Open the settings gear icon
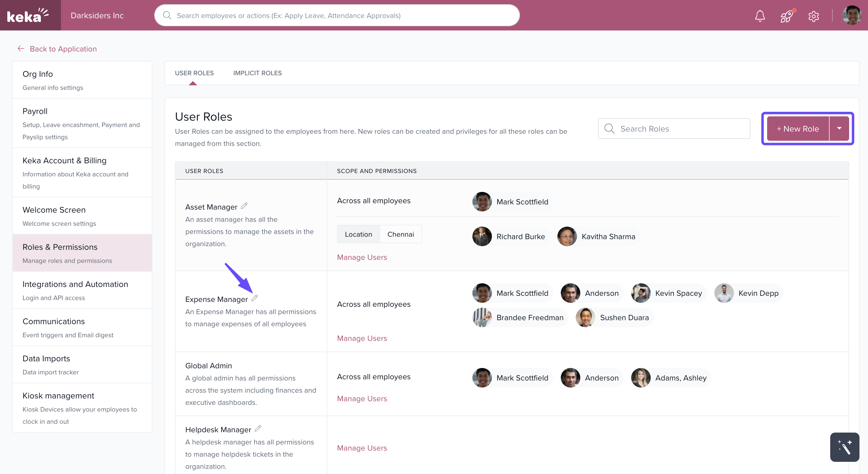The image size is (868, 474). click(813, 16)
